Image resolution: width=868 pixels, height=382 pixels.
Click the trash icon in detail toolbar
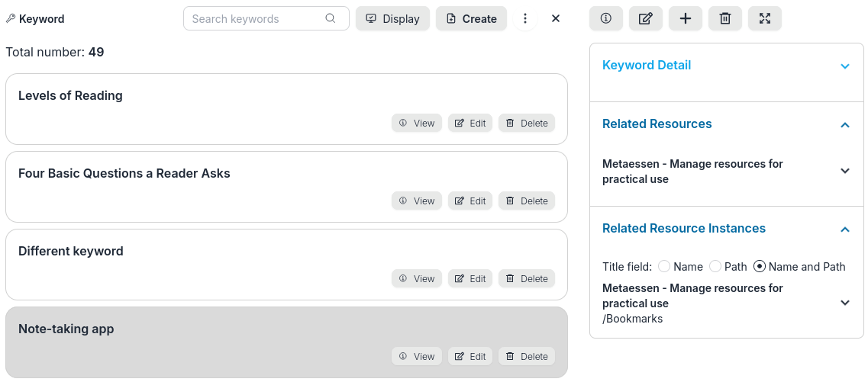pyautogui.click(x=725, y=18)
